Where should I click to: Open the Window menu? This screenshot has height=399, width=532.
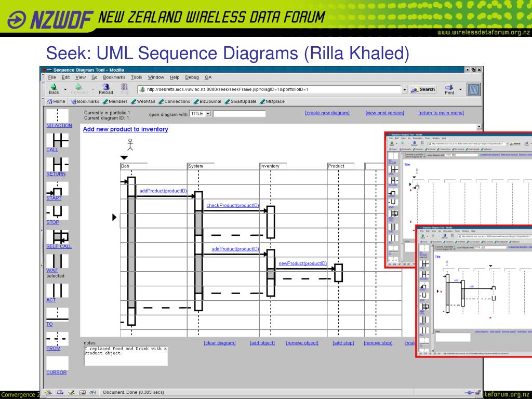point(156,77)
